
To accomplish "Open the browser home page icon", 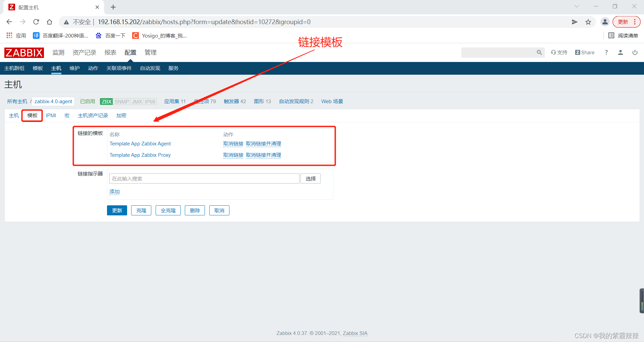I will point(49,22).
